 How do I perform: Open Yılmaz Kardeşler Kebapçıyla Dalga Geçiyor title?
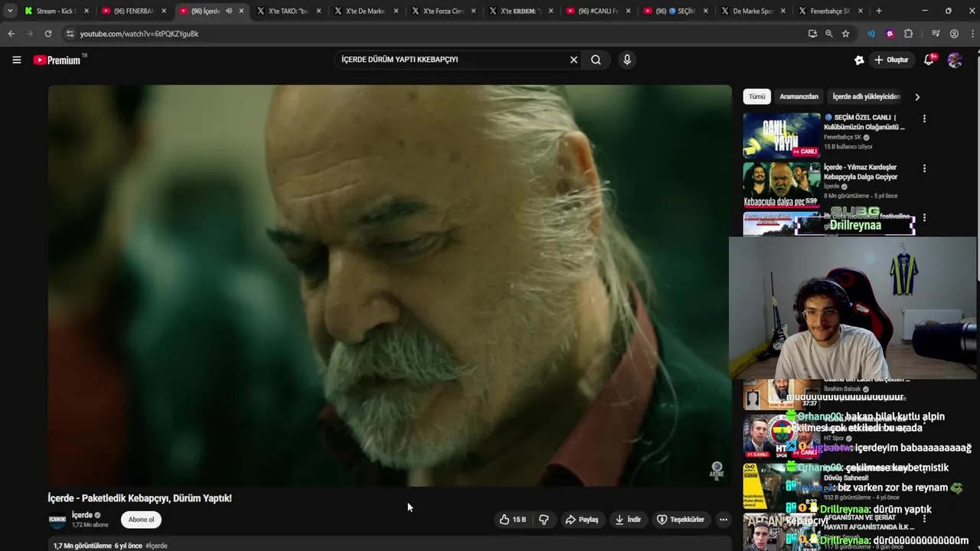861,172
